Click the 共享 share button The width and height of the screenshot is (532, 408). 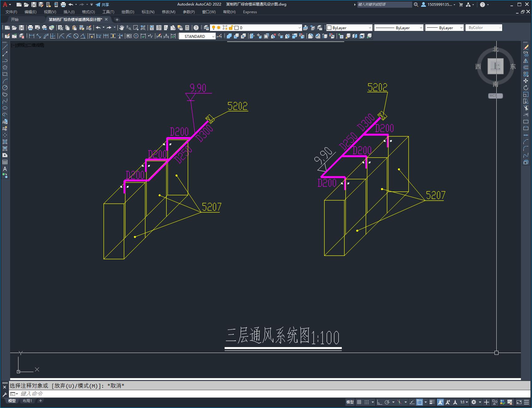coord(102,4)
